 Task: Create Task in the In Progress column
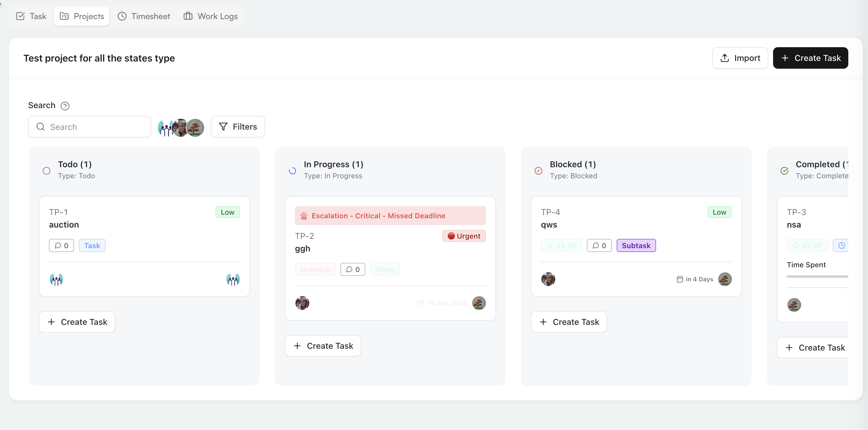(x=323, y=346)
